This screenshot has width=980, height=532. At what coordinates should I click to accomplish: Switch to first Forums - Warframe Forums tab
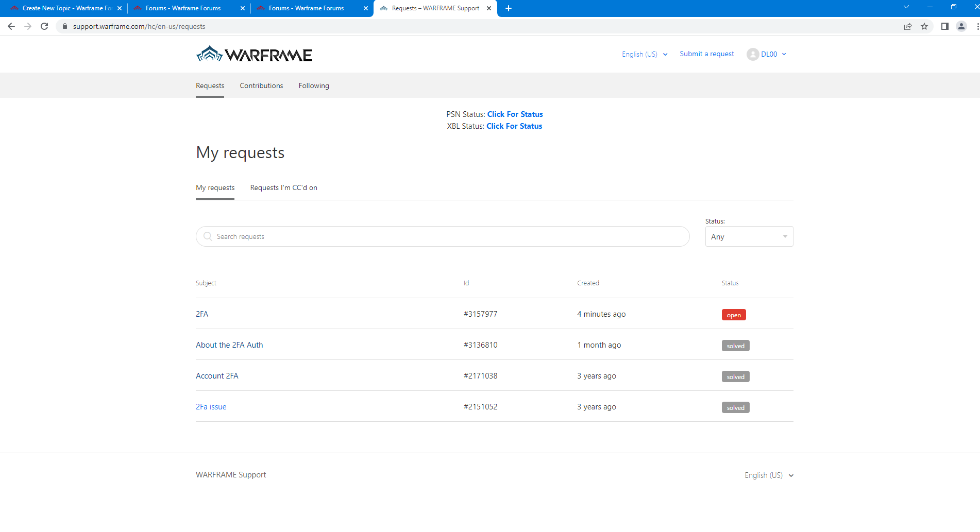[x=189, y=8]
